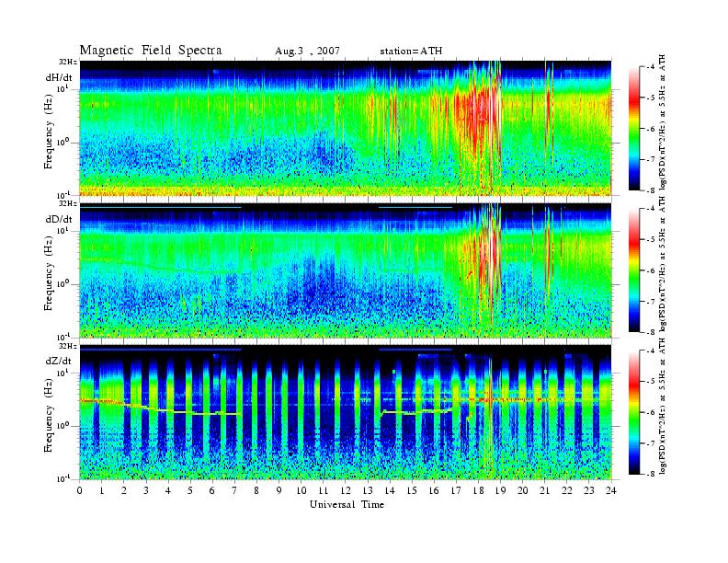The height and width of the screenshot is (563, 728).
Task: Click the dD/dt spectrogram plot
Action: point(346,270)
